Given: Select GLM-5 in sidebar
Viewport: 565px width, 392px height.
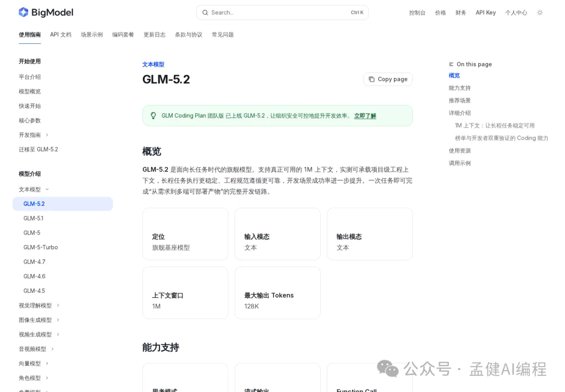Looking at the screenshot, I should tap(32, 233).
